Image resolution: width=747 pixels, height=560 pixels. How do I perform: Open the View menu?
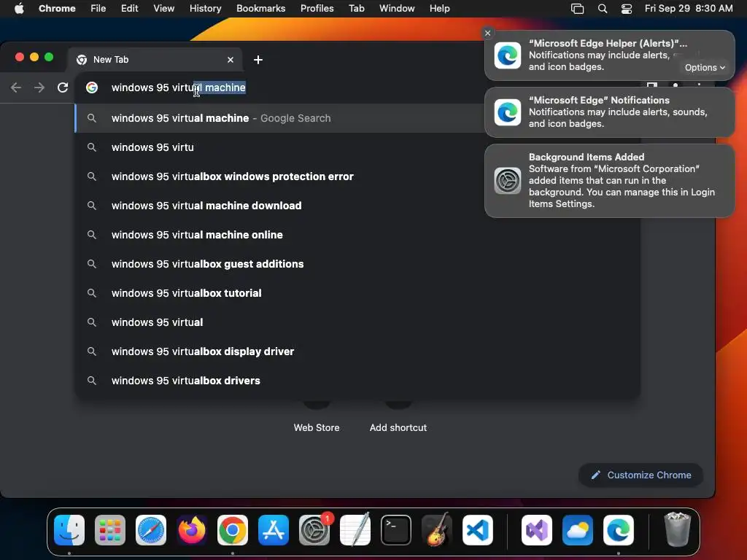pyautogui.click(x=163, y=9)
